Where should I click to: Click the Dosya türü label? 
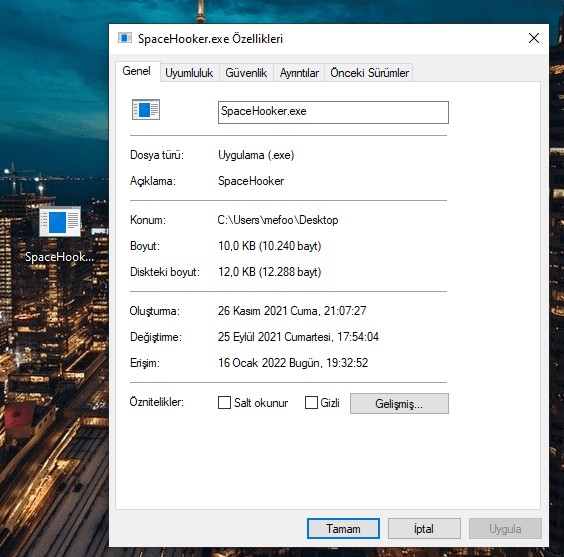coord(157,155)
